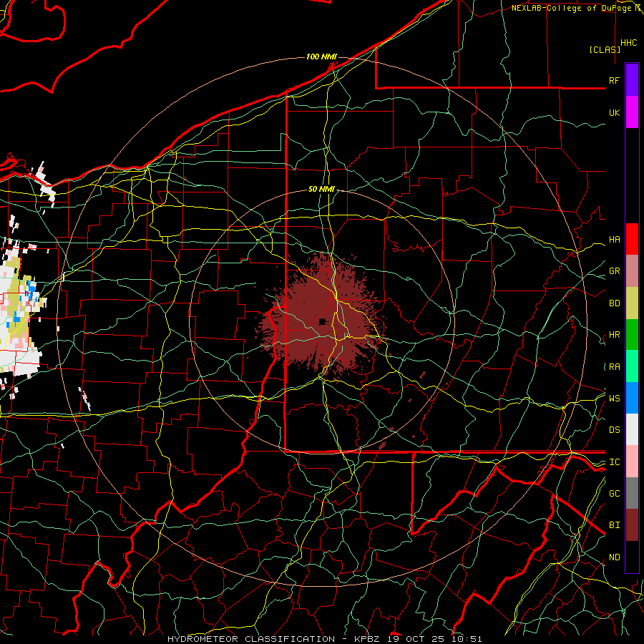
Task: Click the radar site center black dot
Action: pos(323,321)
